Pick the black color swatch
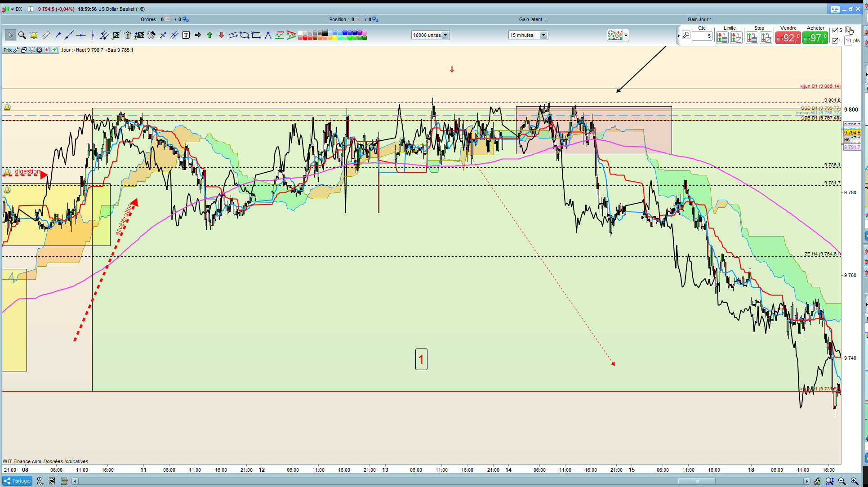868x487 pixels. tap(325, 33)
